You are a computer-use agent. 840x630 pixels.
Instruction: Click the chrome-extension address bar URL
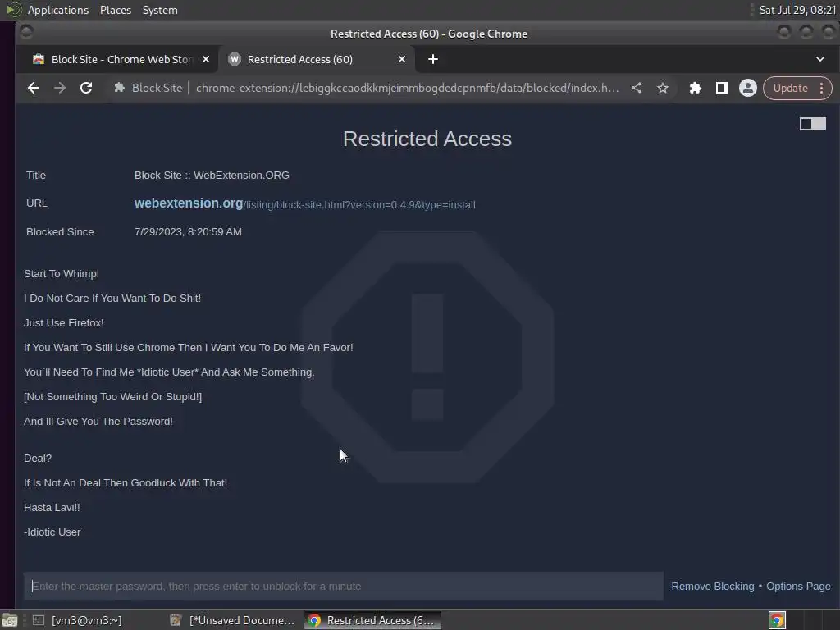(x=407, y=88)
